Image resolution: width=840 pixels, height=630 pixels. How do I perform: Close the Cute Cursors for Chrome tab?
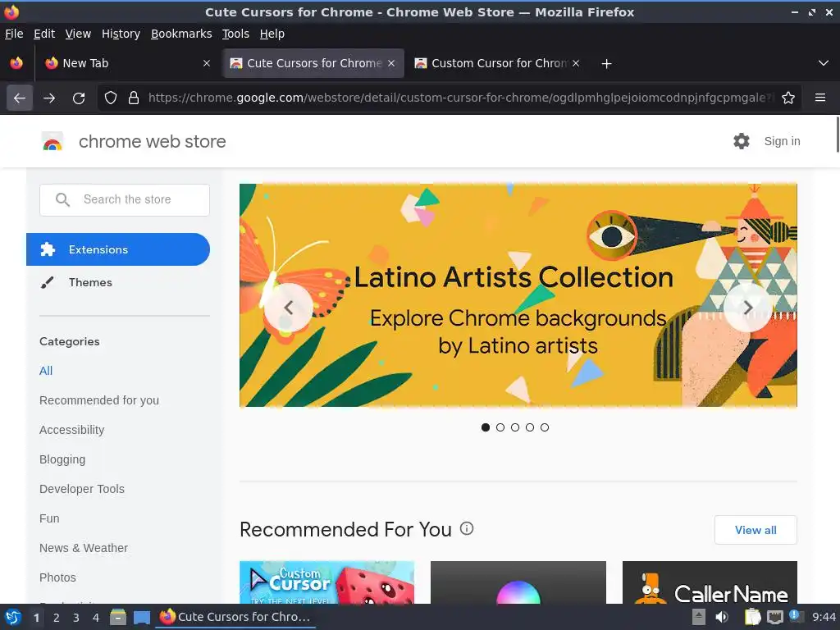point(391,63)
